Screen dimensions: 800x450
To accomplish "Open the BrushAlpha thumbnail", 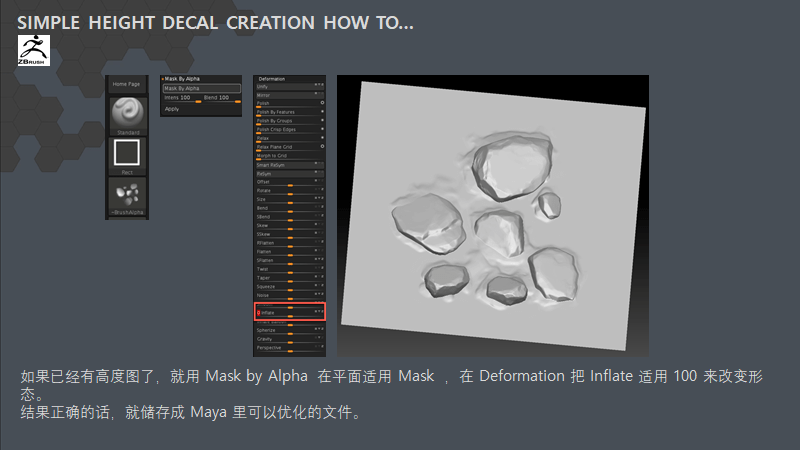I will [x=127, y=195].
